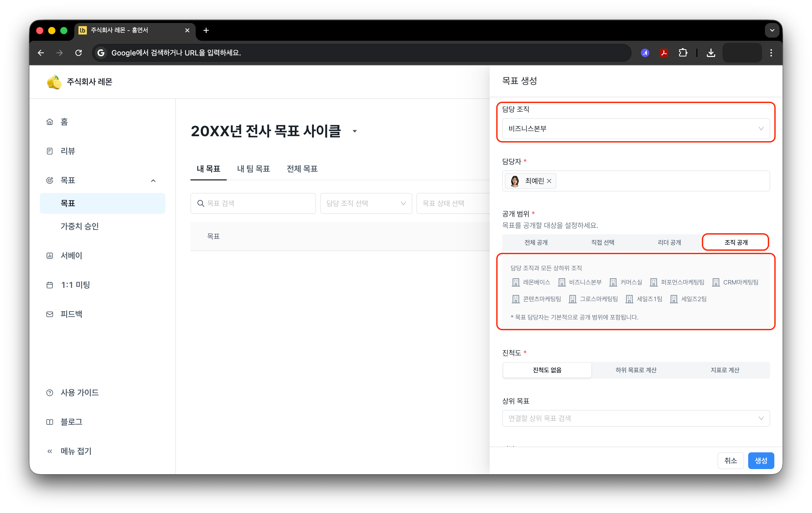Image resolution: width=812 pixels, height=513 pixels.
Task: Collapse the menu with the 메뉴 접기 arrows
Action: (49, 451)
